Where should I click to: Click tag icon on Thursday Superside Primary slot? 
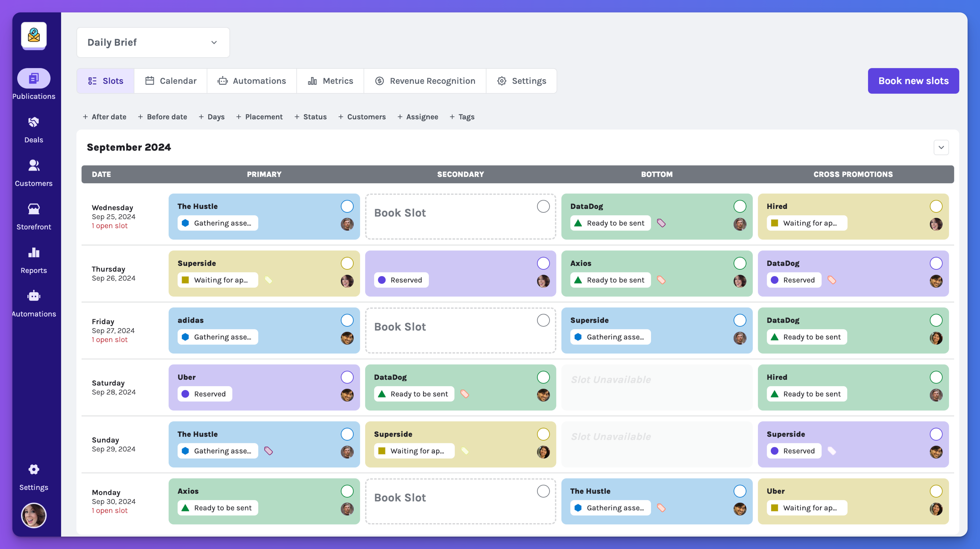(x=268, y=280)
